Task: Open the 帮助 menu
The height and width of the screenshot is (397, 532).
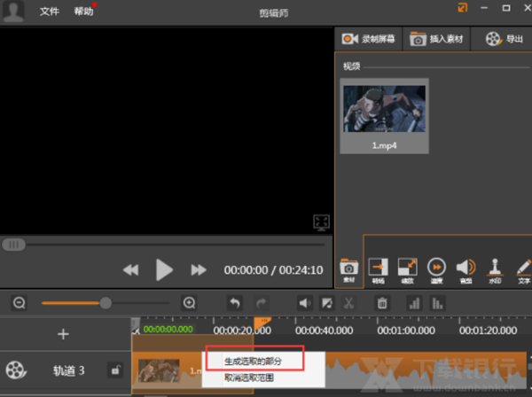Action: [83, 12]
